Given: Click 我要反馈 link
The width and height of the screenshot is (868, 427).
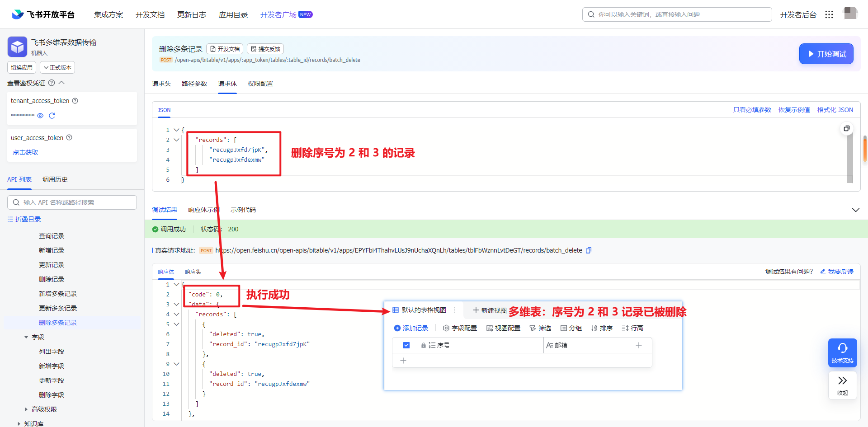Looking at the screenshot, I should 837,272.
